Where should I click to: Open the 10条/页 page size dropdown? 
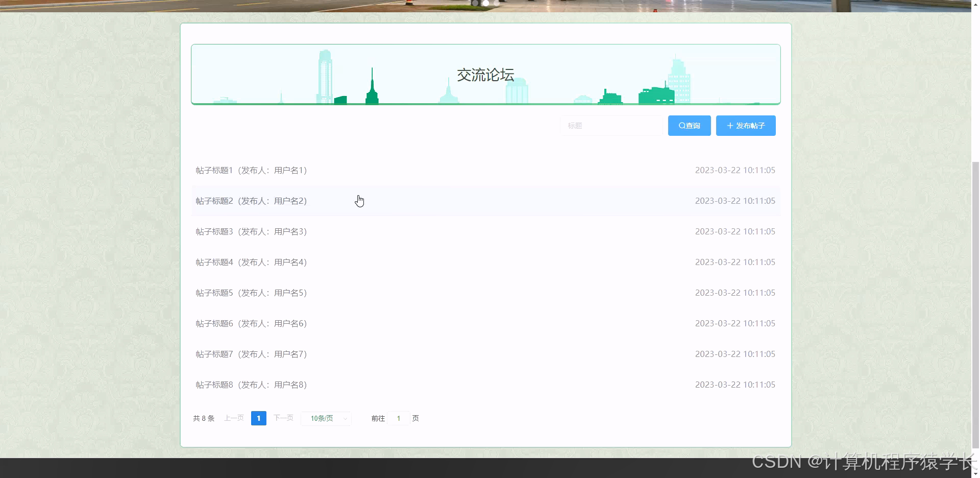326,418
